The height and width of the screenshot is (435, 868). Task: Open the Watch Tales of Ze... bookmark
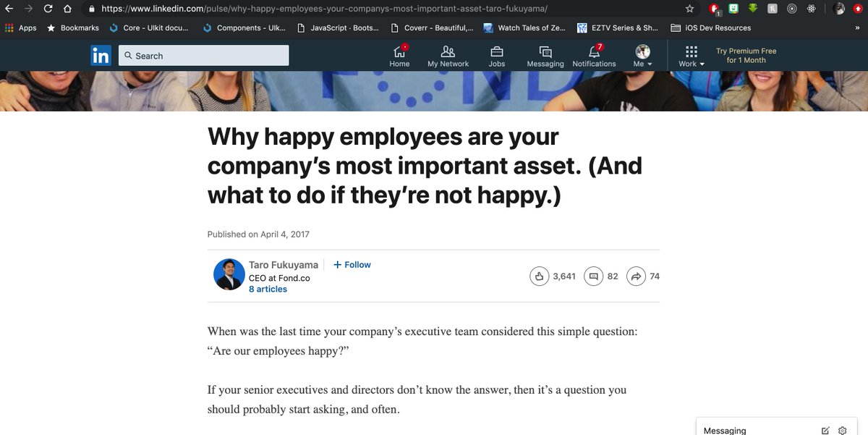526,28
